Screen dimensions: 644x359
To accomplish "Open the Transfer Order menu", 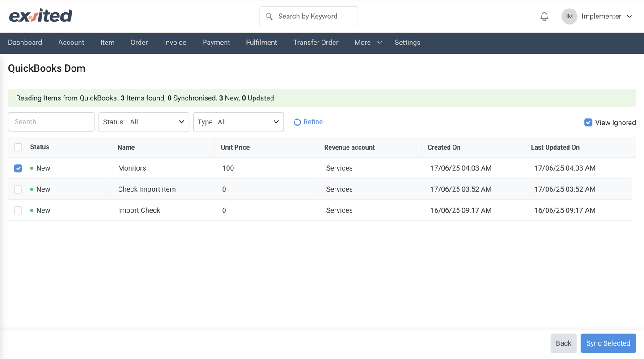I will pyautogui.click(x=316, y=43).
